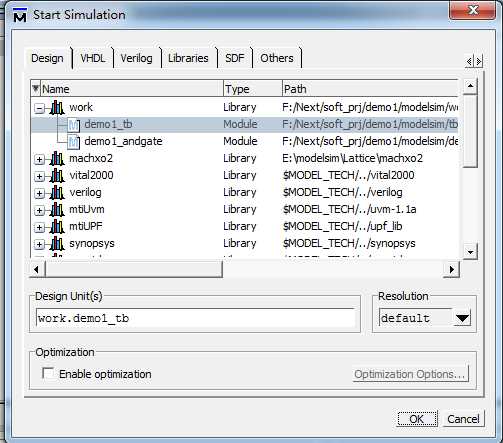Click the mtiUPF library icon

pos(57,227)
